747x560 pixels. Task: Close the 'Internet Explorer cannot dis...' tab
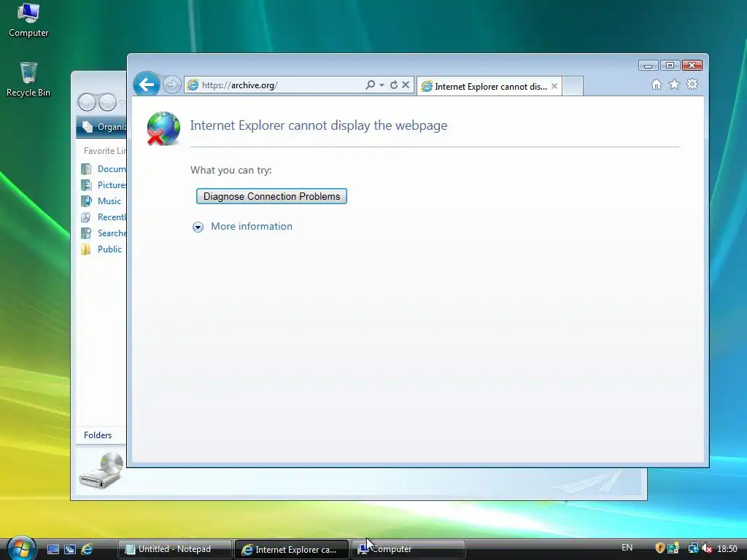coord(554,86)
